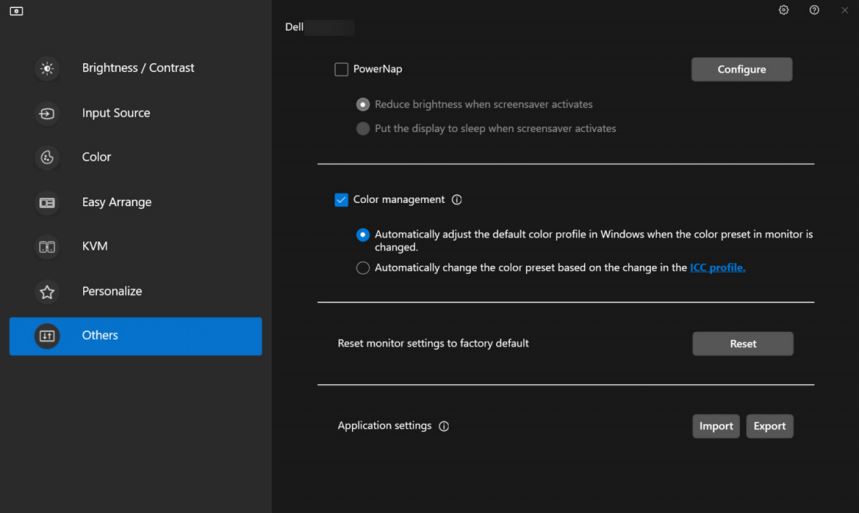Enable the PowerNap checkbox
This screenshot has height=514, width=861.
(341, 70)
